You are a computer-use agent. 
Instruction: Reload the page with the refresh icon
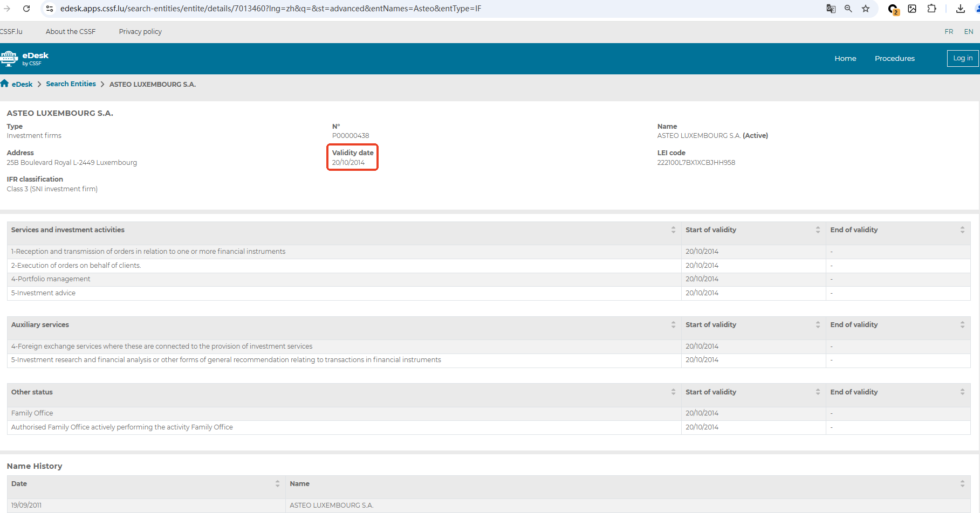coord(26,9)
